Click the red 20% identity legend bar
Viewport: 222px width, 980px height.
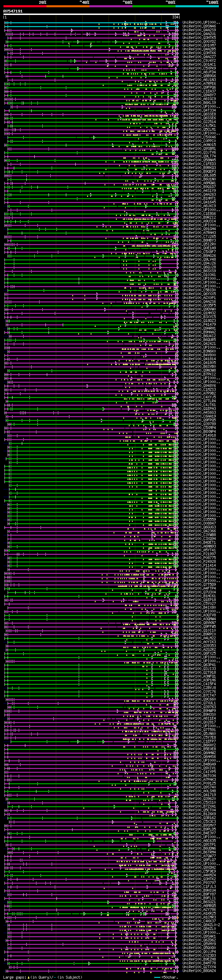(25, 6)
